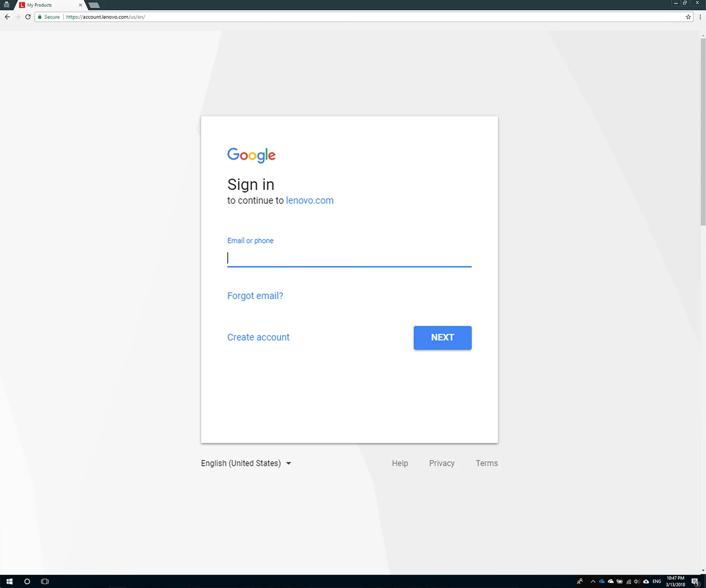Open the People icon in the taskbar
This screenshot has width=706, height=588.
580,581
